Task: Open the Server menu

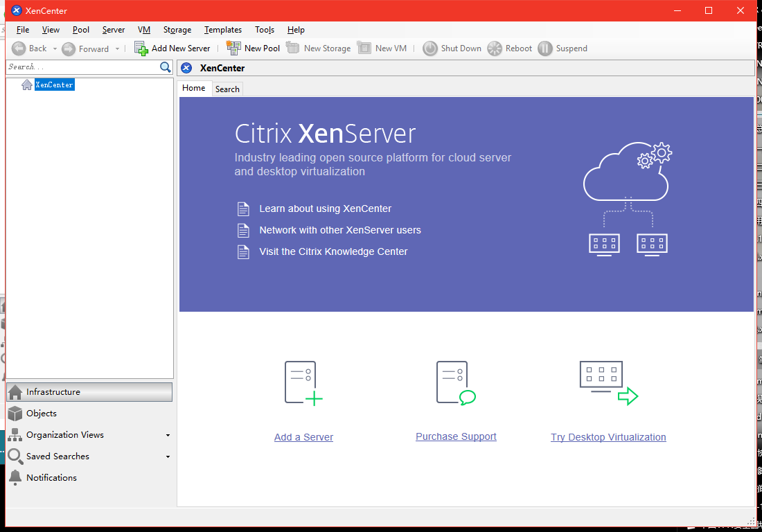Action: point(113,30)
